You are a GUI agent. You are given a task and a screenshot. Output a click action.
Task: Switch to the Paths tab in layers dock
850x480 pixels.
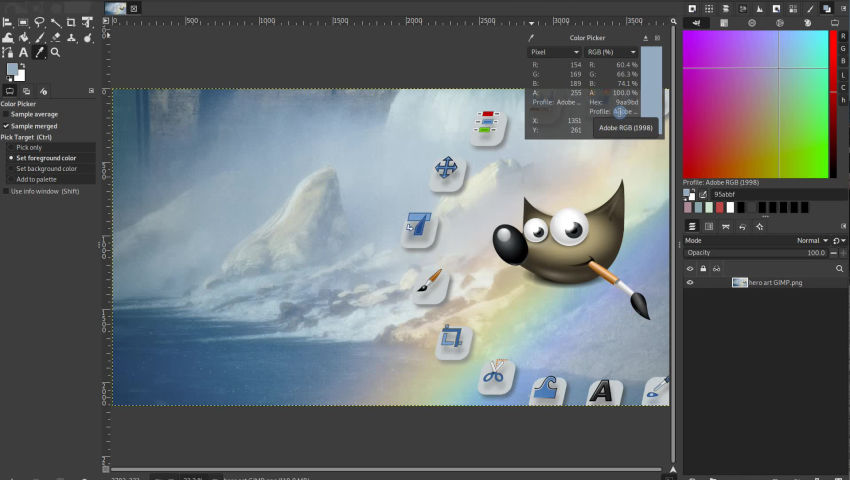725,227
